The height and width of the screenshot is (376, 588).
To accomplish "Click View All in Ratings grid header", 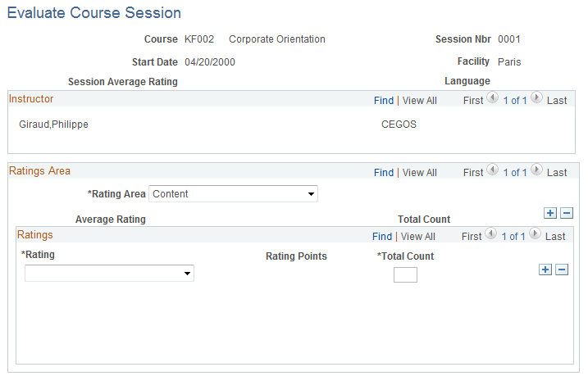I will tap(417, 237).
